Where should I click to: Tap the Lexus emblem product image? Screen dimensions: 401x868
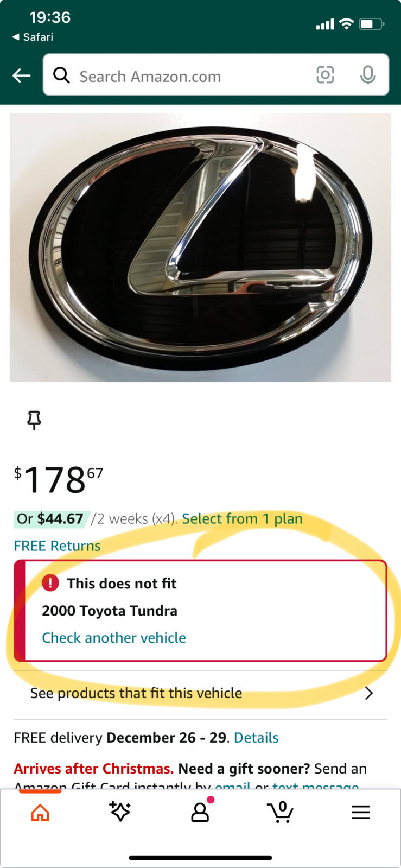pos(200,248)
